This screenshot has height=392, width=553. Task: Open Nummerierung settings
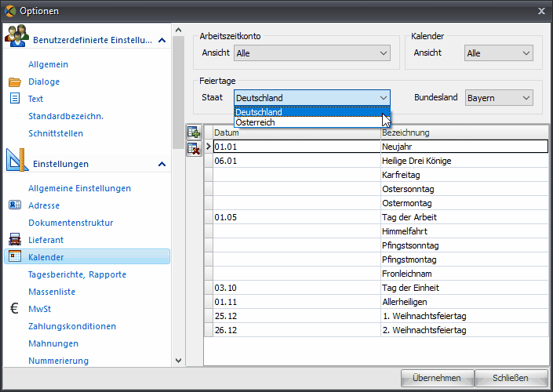click(59, 361)
